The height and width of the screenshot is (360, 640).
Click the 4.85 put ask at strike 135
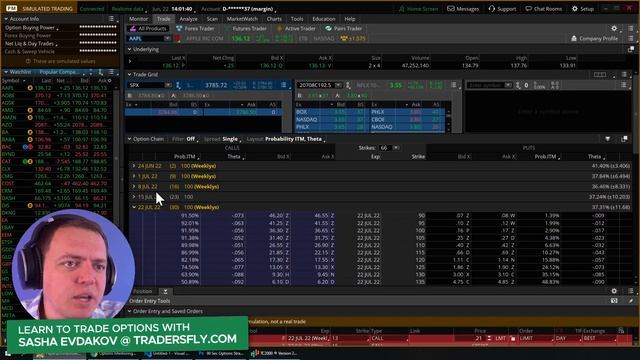[x=505, y=282]
